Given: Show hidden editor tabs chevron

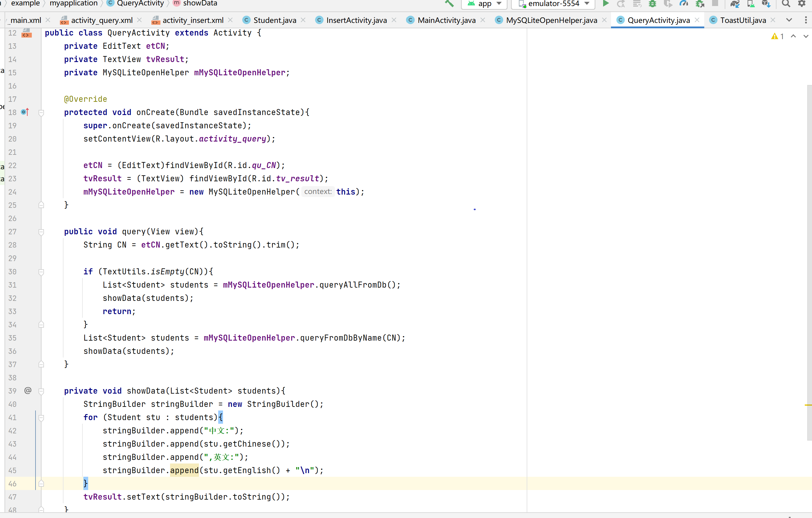Looking at the screenshot, I should (x=789, y=20).
